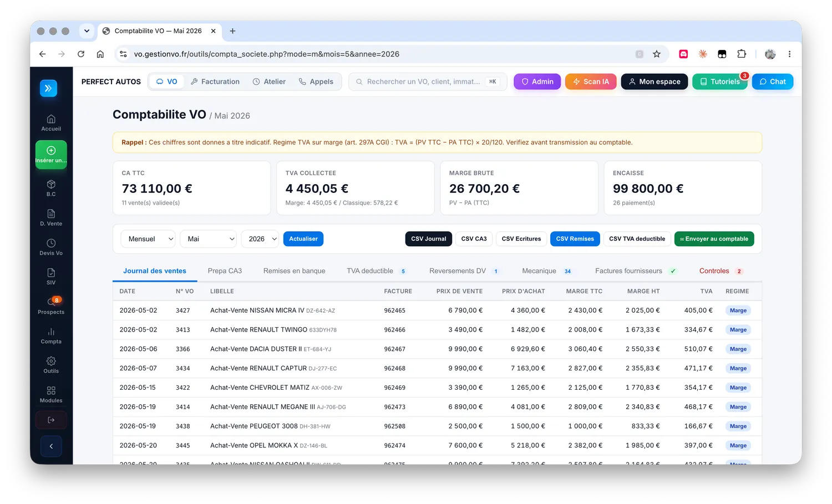Click the logout icon in sidebar
Viewport: 832px width, 504px height.
coord(51,420)
